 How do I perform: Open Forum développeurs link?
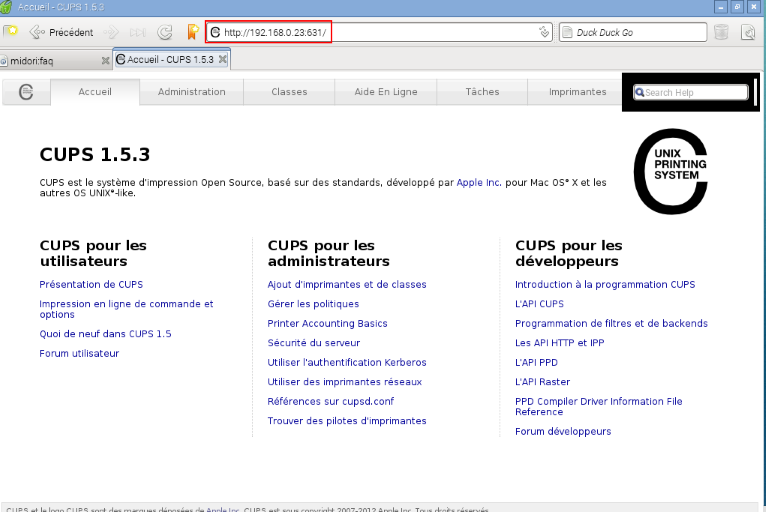coord(563,431)
